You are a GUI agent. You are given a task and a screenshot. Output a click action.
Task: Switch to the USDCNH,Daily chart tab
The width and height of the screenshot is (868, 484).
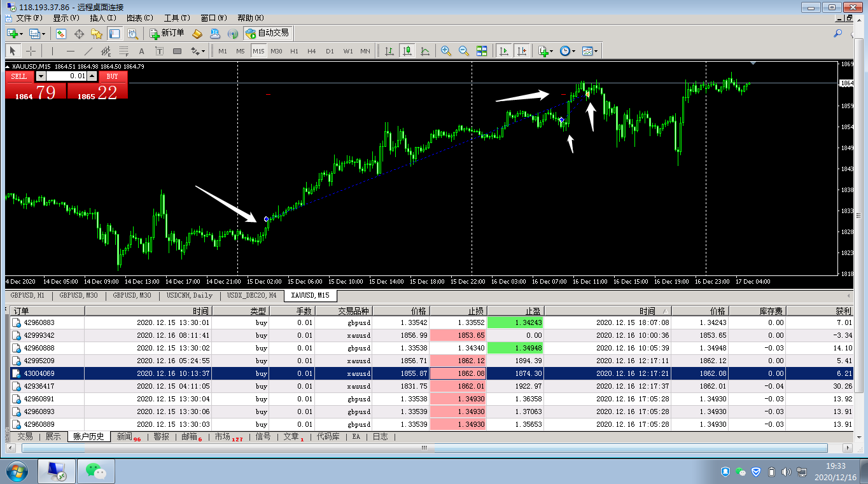(190, 296)
